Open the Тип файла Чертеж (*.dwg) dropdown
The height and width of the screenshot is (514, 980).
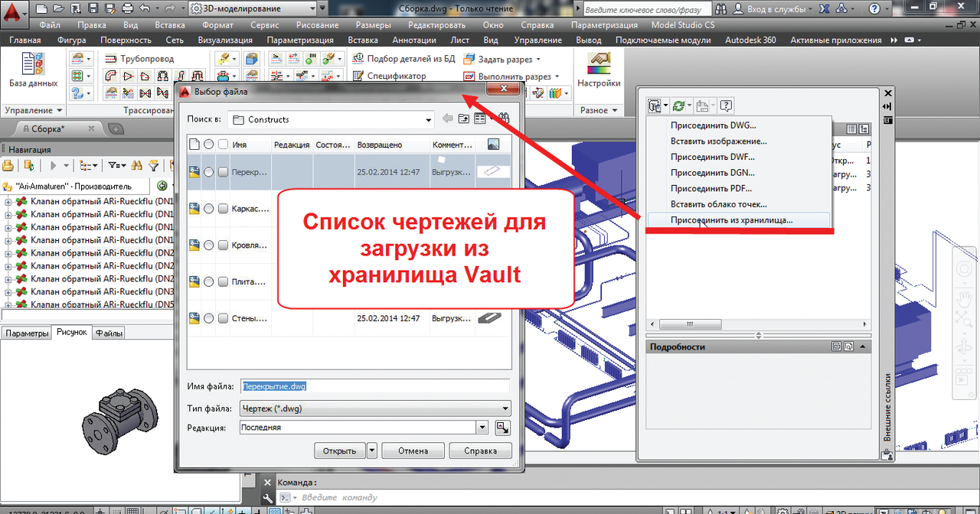pyautogui.click(x=505, y=408)
